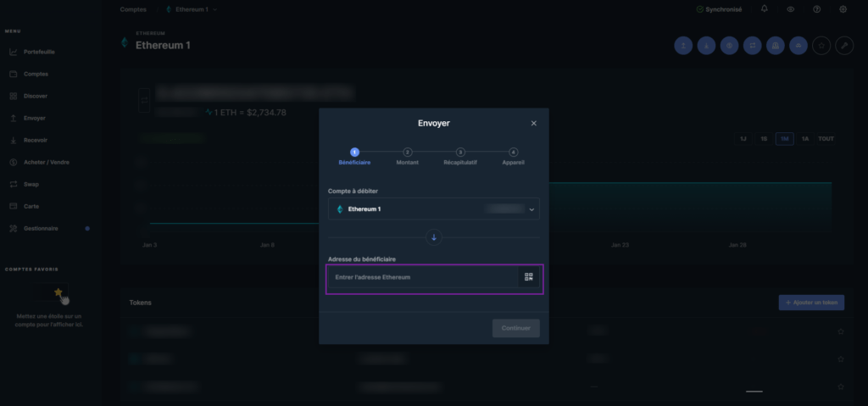Click the fifth round blue header button
868x406 pixels.
click(776, 46)
